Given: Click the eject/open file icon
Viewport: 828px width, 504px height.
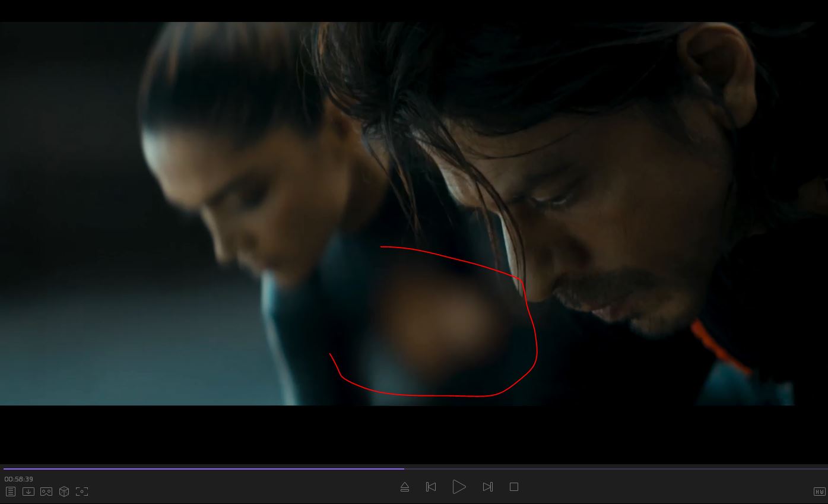Looking at the screenshot, I should (x=405, y=487).
